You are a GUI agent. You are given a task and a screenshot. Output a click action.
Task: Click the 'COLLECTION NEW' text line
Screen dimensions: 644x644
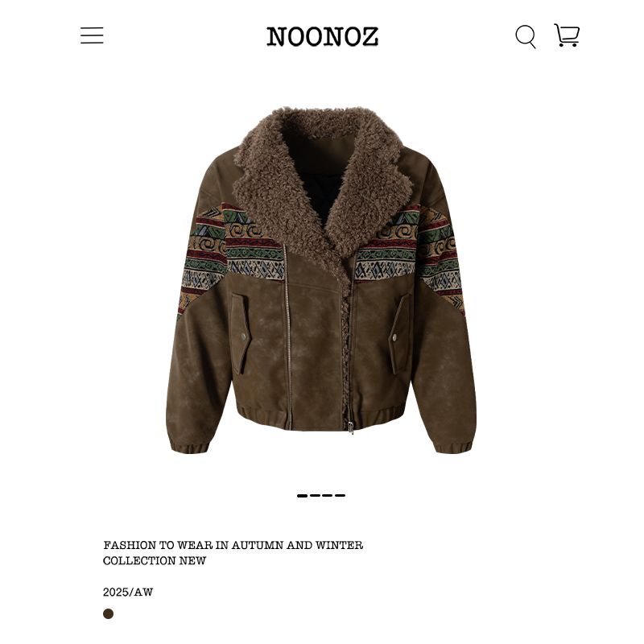click(155, 560)
